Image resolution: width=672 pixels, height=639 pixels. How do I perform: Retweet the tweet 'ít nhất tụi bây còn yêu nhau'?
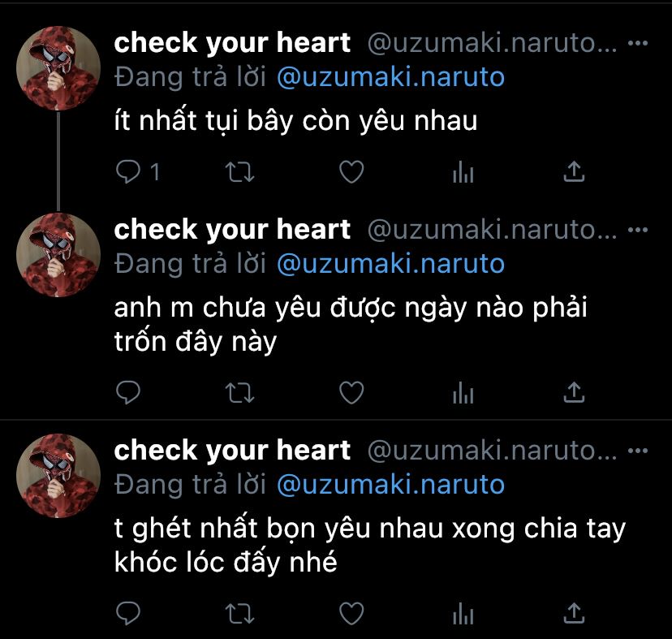pyautogui.click(x=240, y=172)
